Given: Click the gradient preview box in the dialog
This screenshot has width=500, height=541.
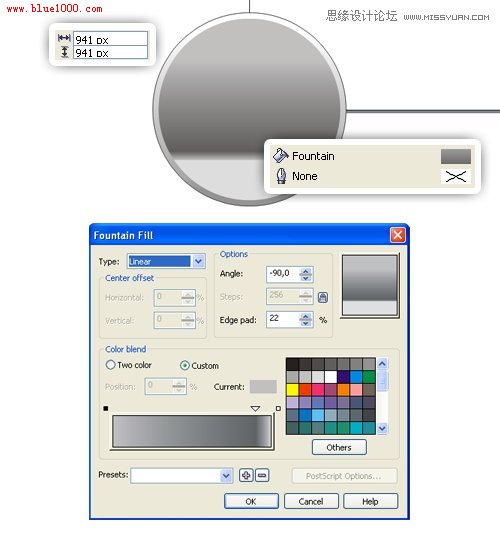Looking at the screenshot, I should (370, 285).
